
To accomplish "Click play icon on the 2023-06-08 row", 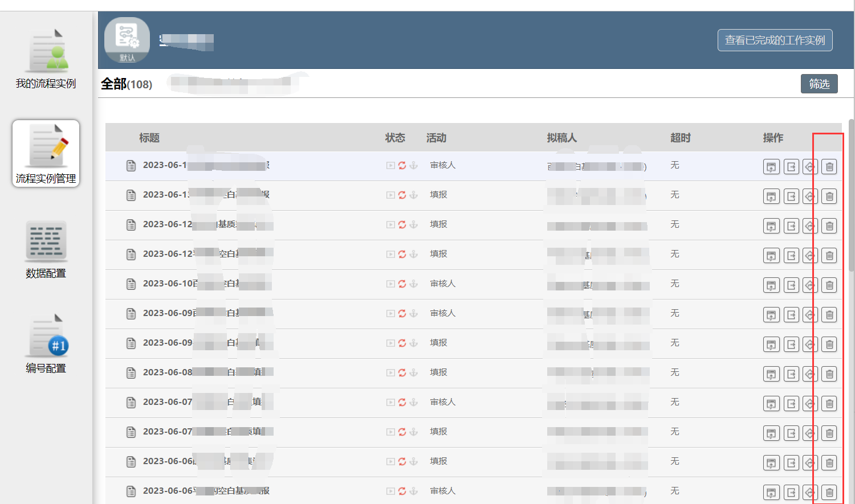I will click(x=390, y=372).
